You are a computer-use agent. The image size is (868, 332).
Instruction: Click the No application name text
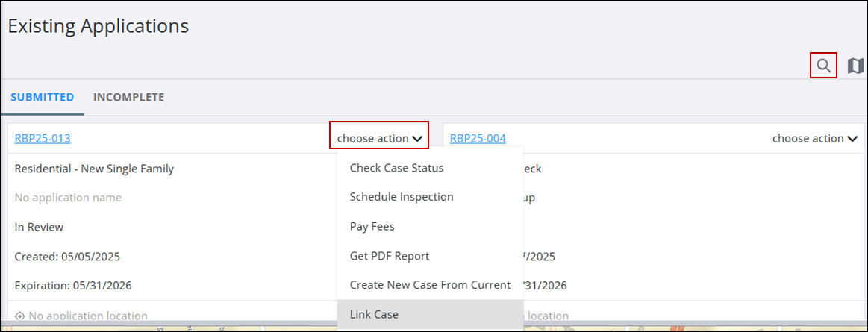pos(68,198)
